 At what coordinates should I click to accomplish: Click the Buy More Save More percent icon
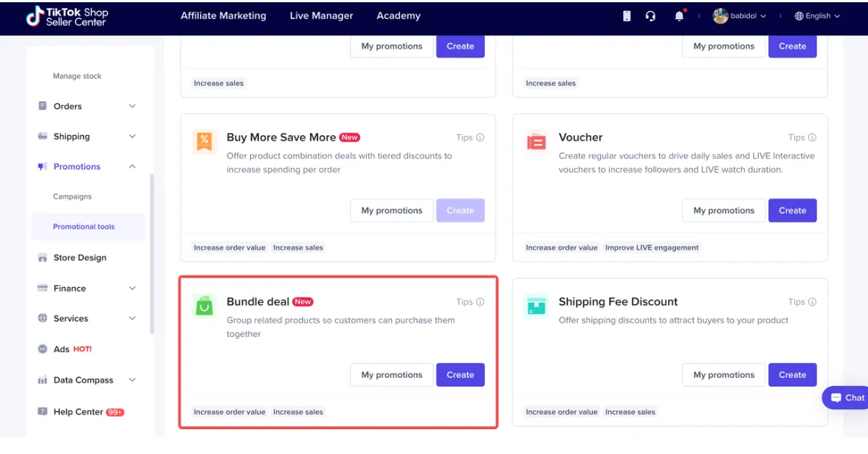click(x=204, y=142)
